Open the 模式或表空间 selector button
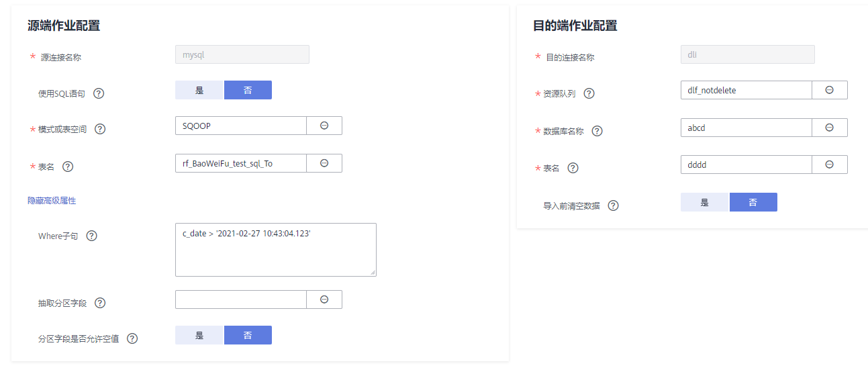Viewport: 868px width, 370px height. click(324, 126)
